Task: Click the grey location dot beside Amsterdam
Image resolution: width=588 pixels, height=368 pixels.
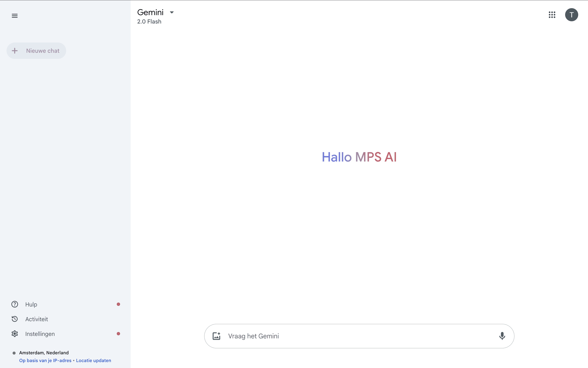Action: (x=14, y=353)
